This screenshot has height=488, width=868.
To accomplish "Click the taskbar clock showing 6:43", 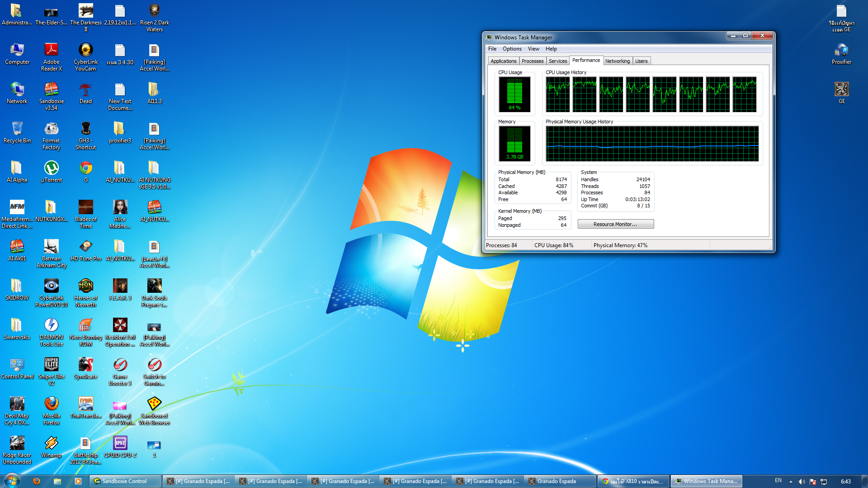I will pyautogui.click(x=845, y=482).
